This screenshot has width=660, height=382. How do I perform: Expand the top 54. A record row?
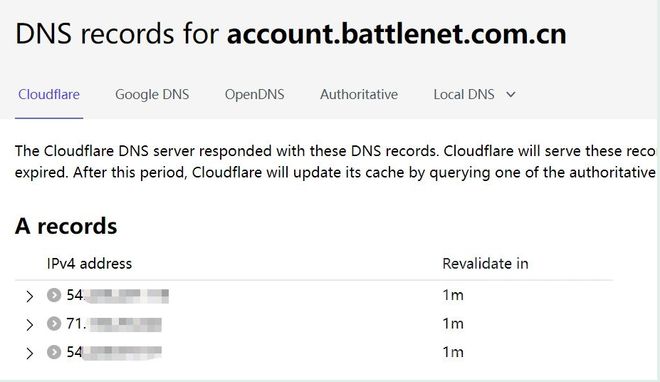tap(29, 296)
